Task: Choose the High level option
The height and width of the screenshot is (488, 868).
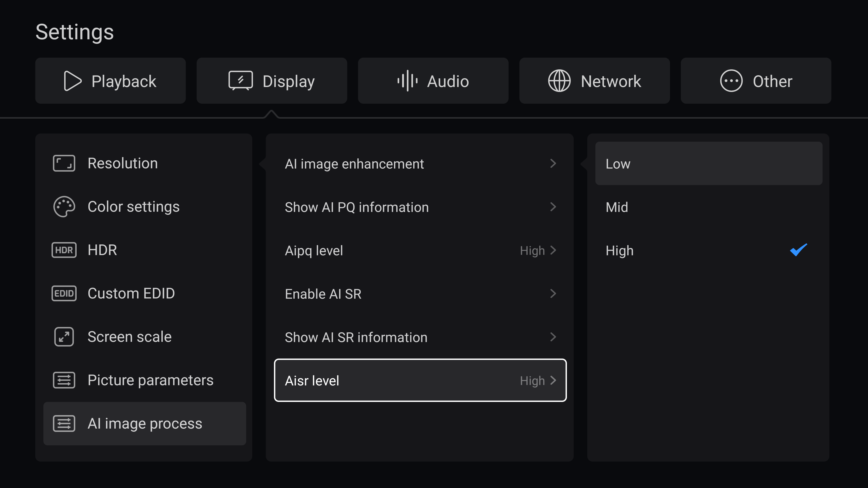Action: click(x=709, y=250)
